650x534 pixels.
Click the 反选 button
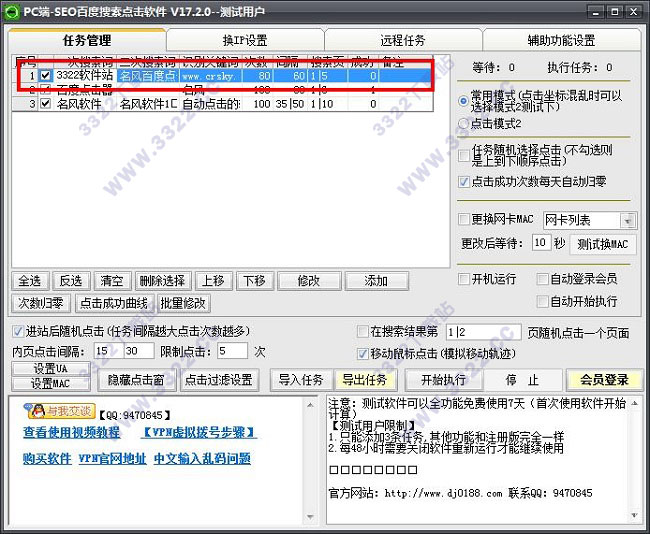tap(70, 281)
